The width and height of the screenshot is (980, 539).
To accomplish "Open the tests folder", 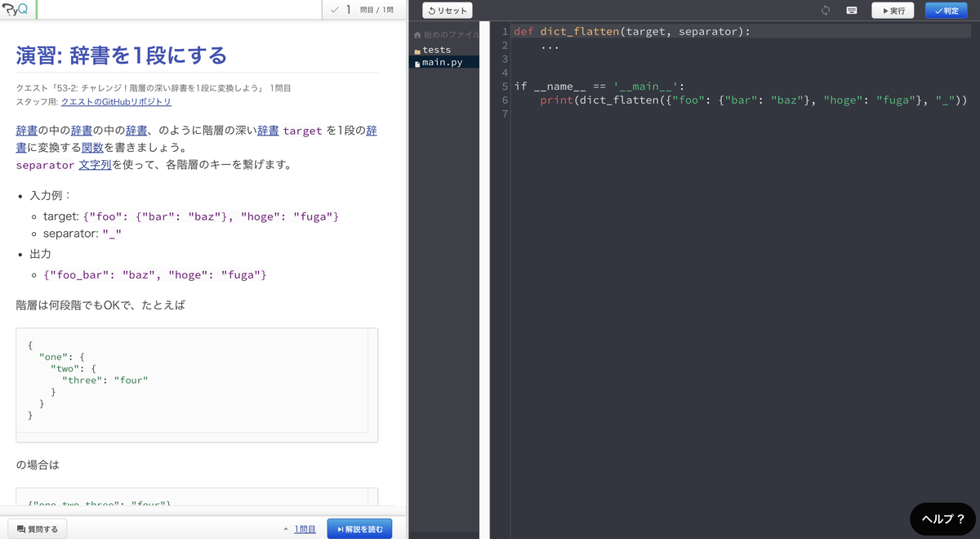I will (x=437, y=50).
